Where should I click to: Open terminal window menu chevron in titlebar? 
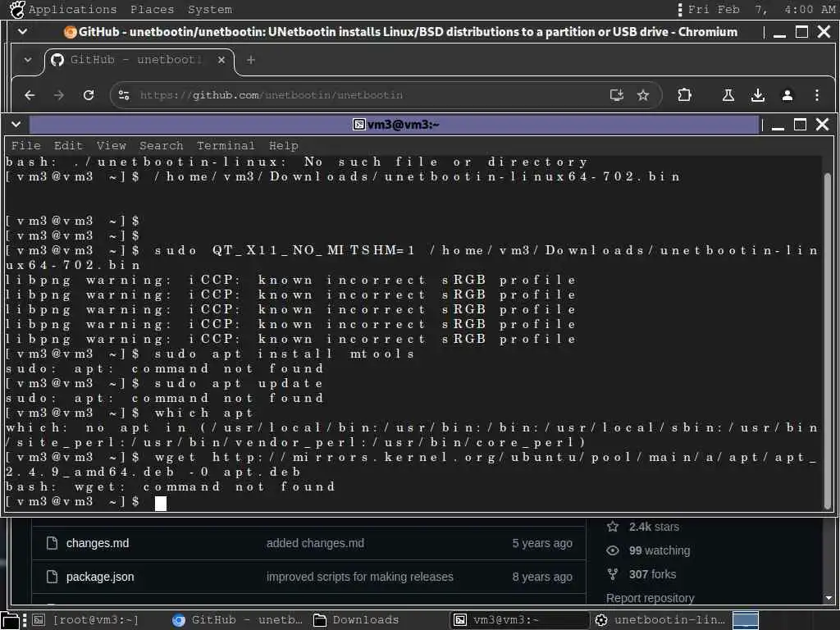(x=16, y=125)
